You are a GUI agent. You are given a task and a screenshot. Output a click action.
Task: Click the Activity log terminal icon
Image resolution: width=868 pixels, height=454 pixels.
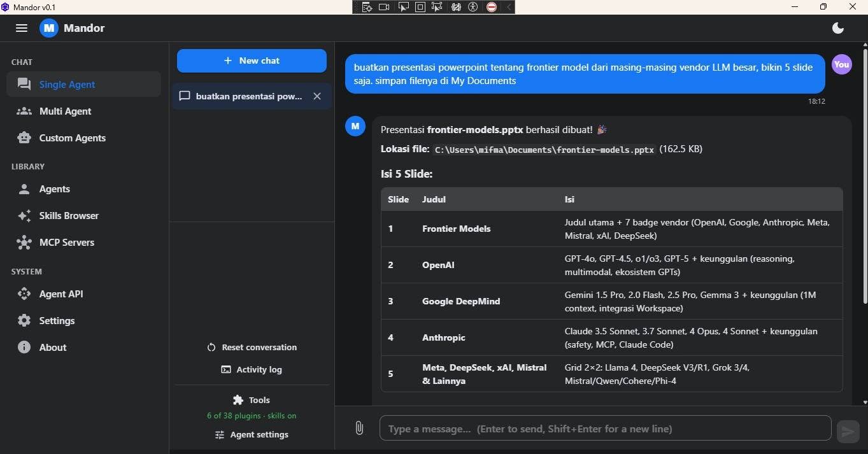[x=226, y=369]
